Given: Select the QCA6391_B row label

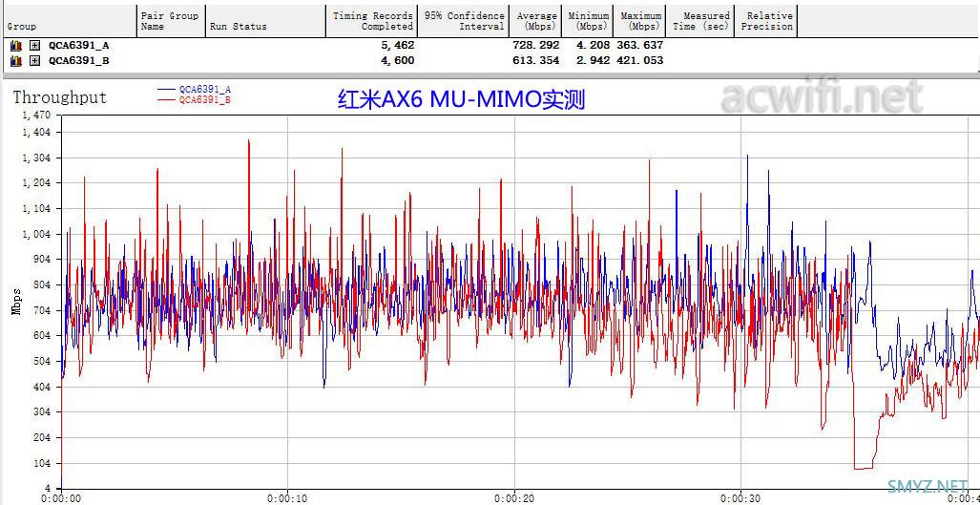Looking at the screenshot, I should (x=79, y=61).
